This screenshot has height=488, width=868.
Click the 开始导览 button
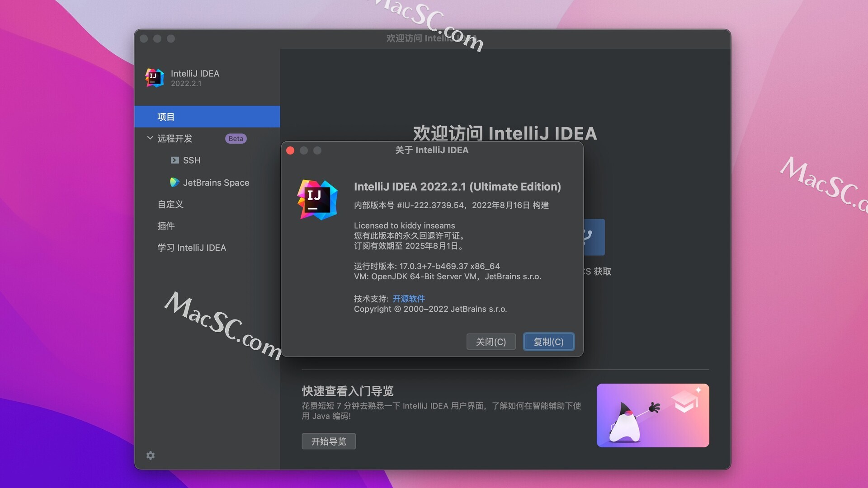click(329, 441)
